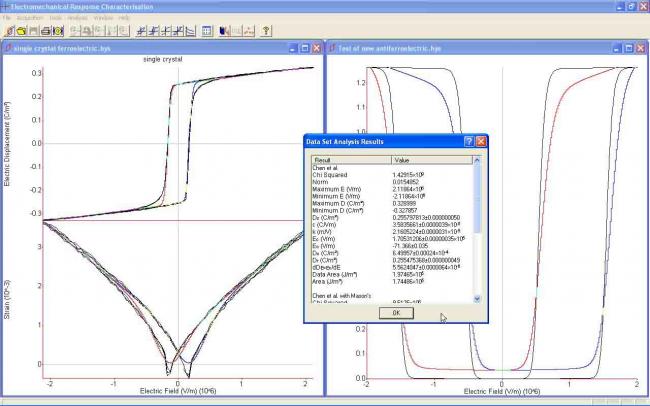
Task: Open the Acquisition menu
Action: pos(29,18)
